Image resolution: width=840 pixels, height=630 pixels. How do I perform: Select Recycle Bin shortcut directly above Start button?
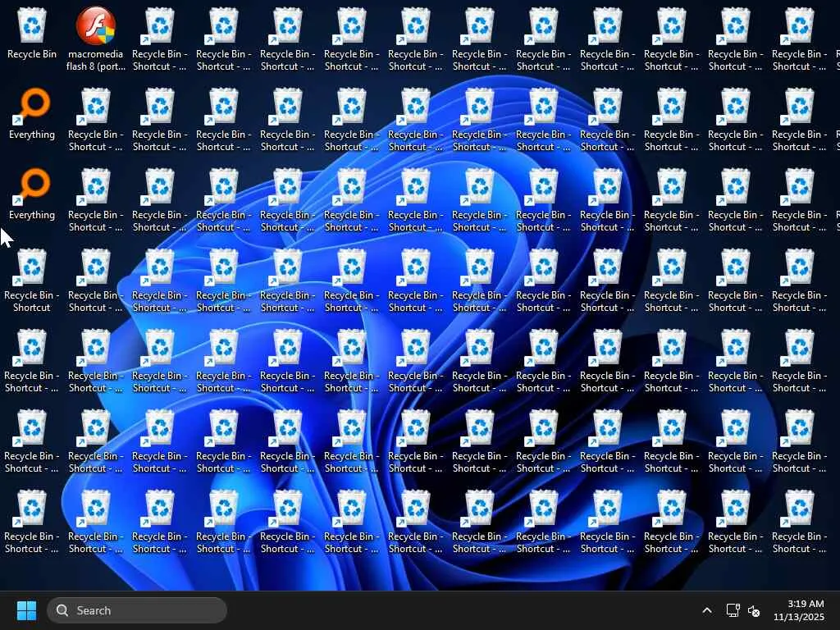coord(32,521)
